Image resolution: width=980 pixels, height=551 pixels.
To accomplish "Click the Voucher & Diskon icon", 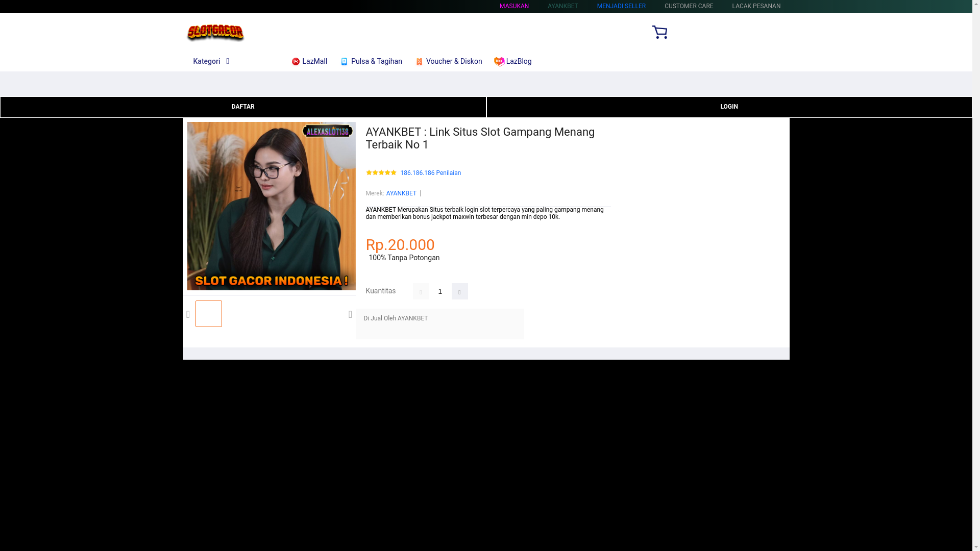I will point(419,62).
